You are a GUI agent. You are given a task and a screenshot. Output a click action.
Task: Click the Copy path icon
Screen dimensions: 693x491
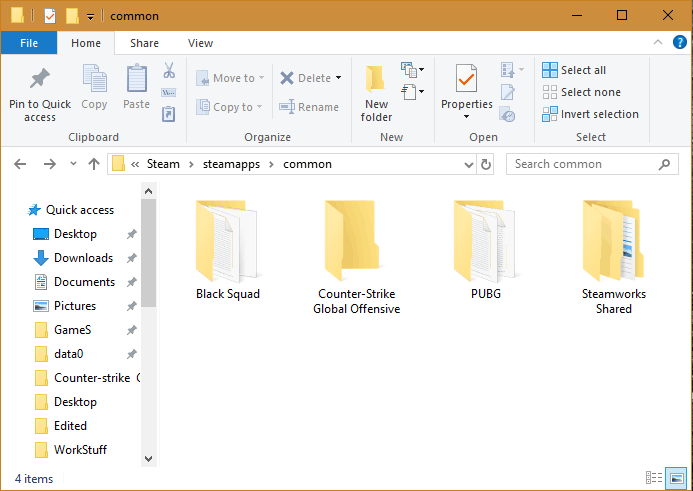pos(169,92)
